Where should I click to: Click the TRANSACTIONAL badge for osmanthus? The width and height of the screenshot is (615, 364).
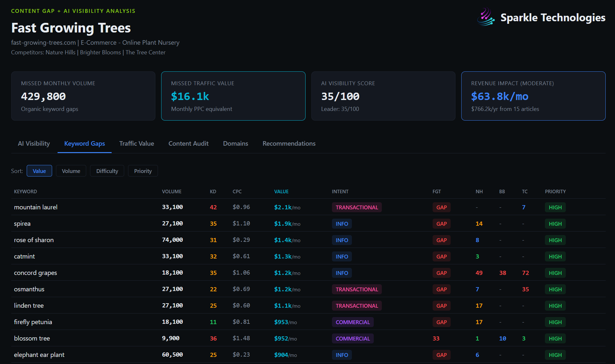click(357, 289)
